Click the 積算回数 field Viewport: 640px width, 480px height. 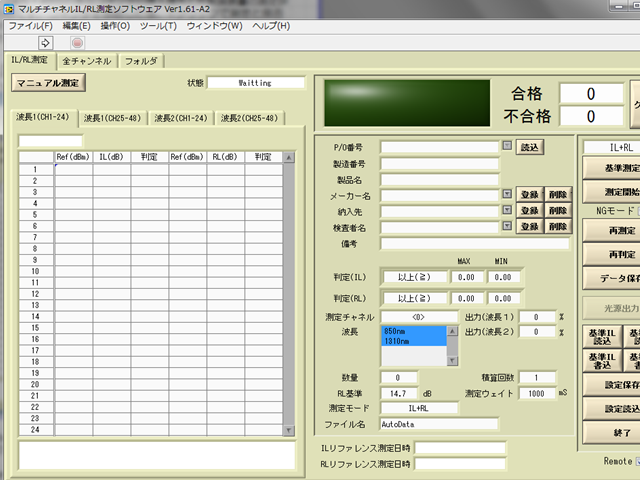coord(537,378)
